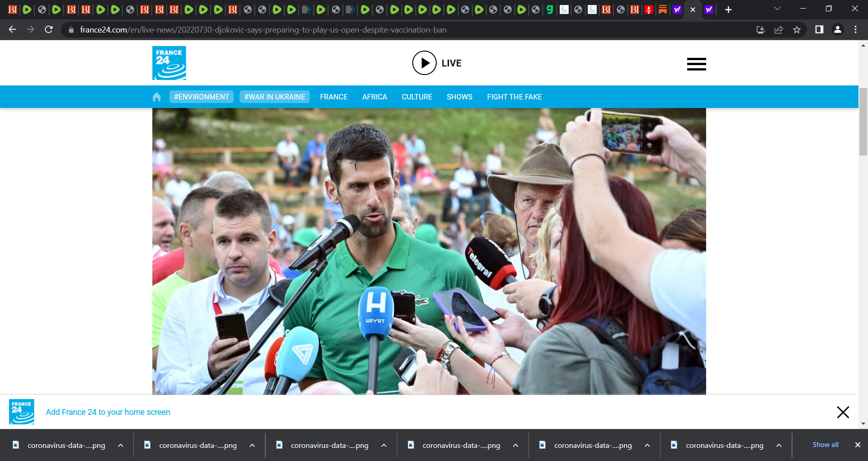Screen dimensions: 868x461
Task: Click the scrollbar down arrow
Action: coord(863,423)
